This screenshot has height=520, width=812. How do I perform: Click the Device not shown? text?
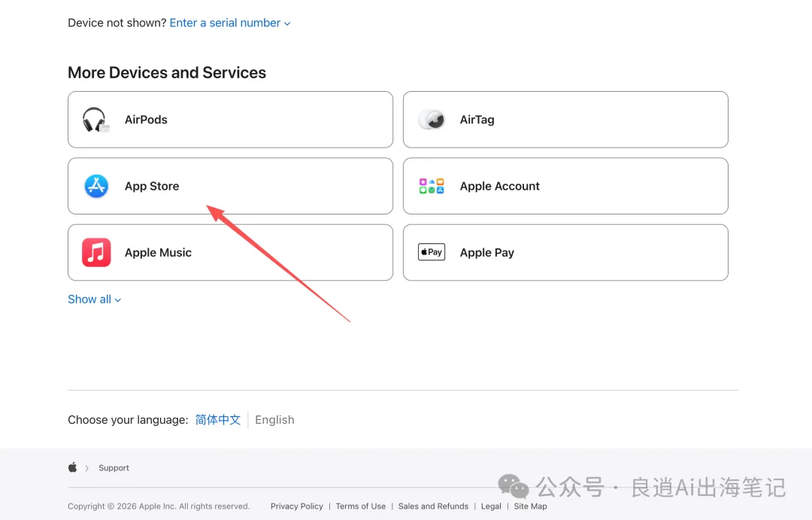click(117, 23)
